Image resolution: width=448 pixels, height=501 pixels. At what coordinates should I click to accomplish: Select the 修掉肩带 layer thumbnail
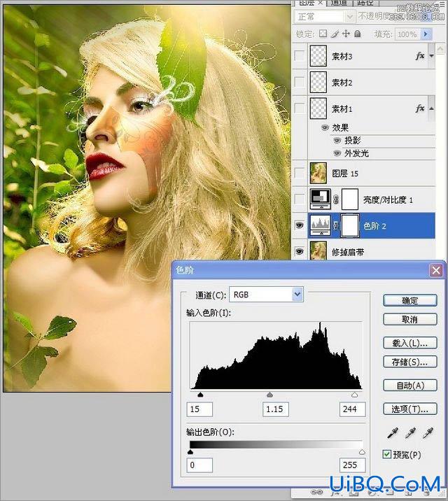(x=318, y=250)
